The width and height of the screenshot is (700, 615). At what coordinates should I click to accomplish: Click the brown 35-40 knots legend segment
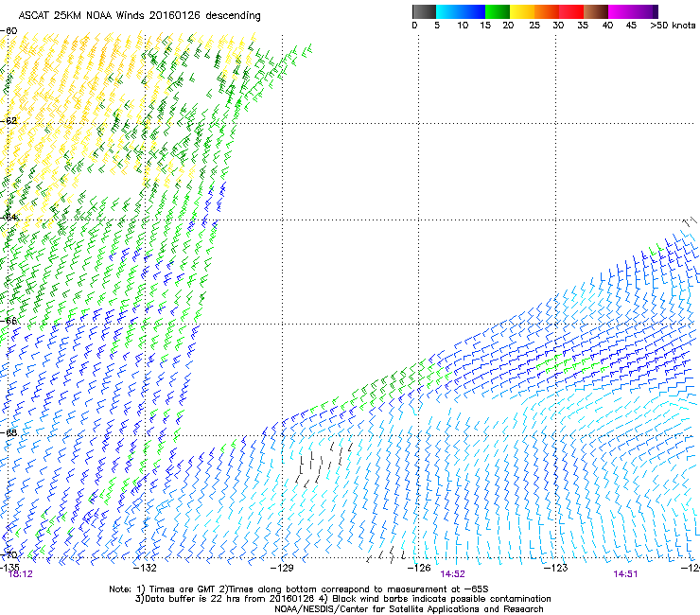596,11
